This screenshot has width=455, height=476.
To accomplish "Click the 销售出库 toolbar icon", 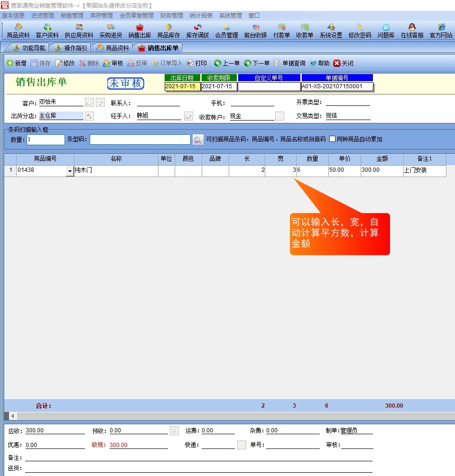I will (x=139, y=31).
